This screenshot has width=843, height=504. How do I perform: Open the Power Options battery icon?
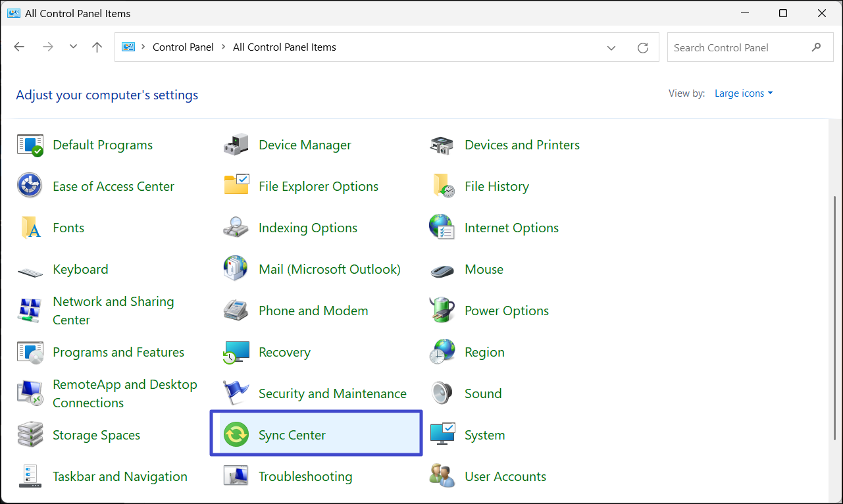(442, 311)
